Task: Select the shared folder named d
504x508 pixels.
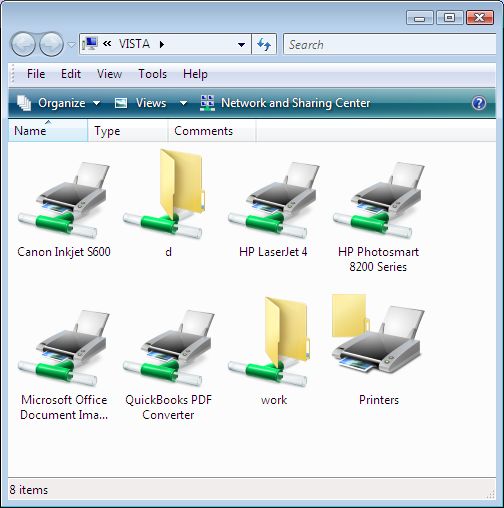Action: pyautogui.click(x=168, y=194)
